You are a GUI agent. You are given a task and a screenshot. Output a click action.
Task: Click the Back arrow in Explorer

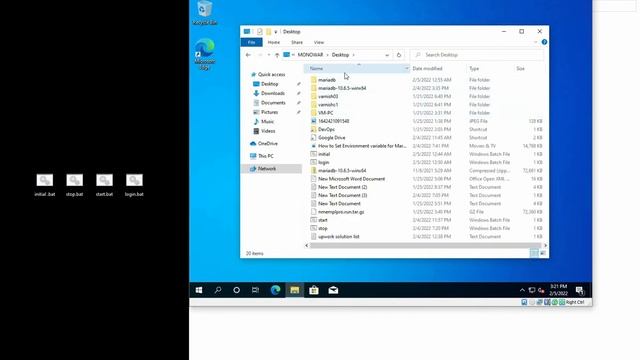click(248, 55)
